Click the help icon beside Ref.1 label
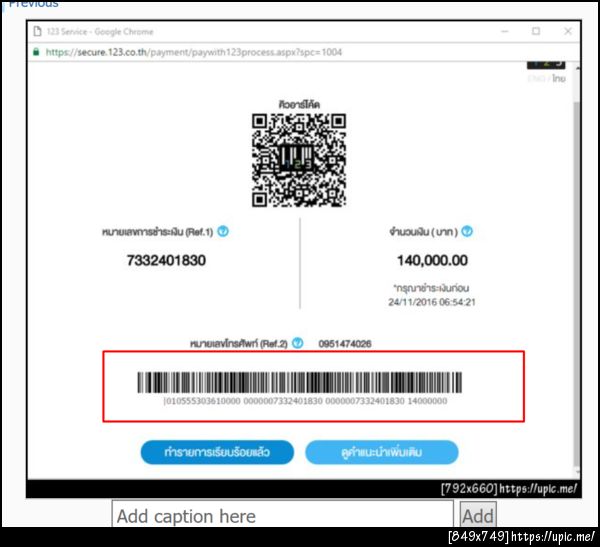This screenshot has height=547, width=600. (x=223, y=231)
